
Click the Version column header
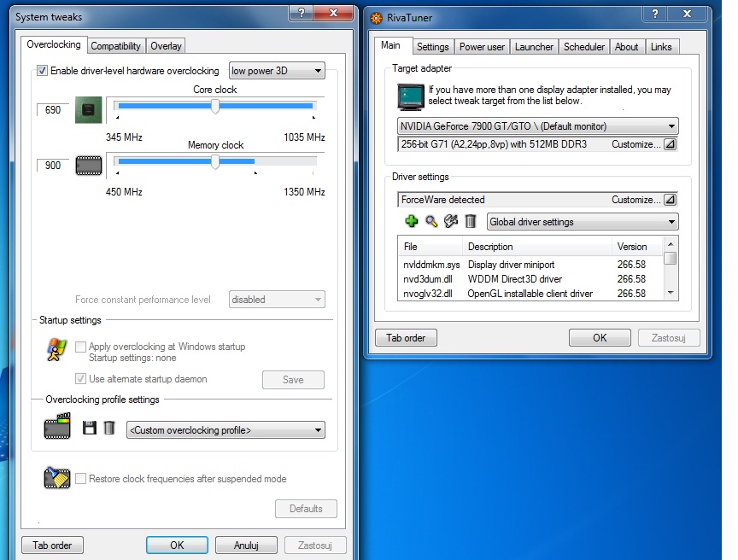[638, 247]
